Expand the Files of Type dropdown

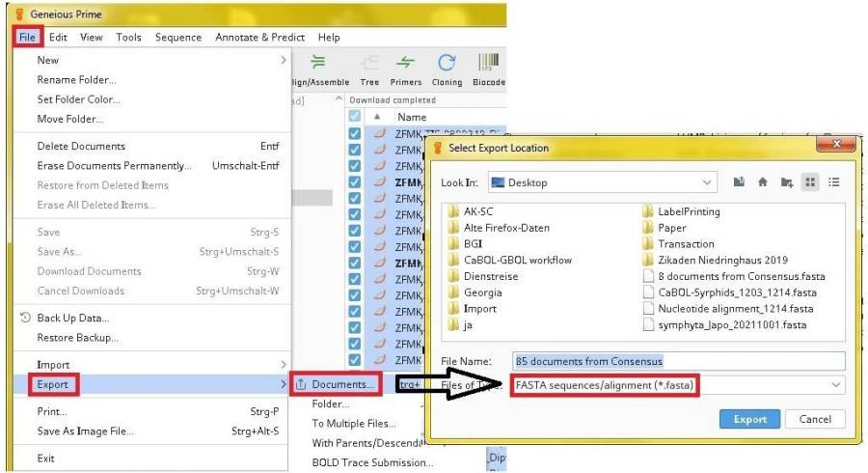tap(833, 384)
